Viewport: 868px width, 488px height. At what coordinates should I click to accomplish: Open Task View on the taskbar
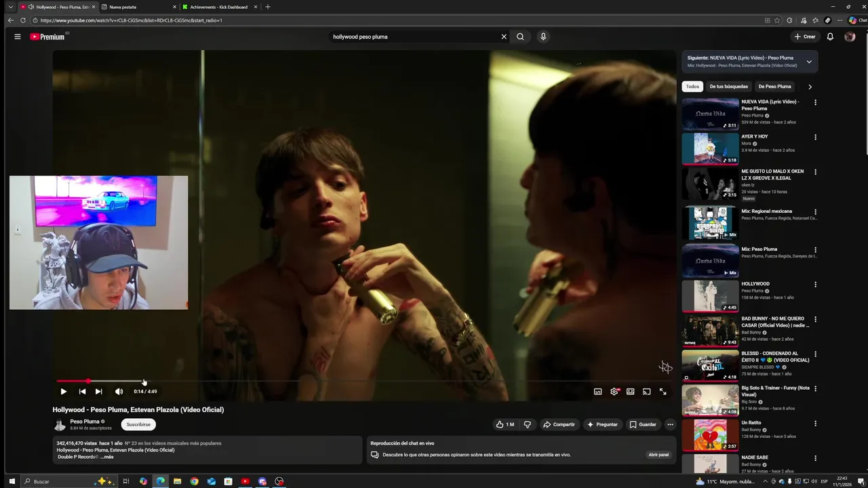(x=126, y=481)
